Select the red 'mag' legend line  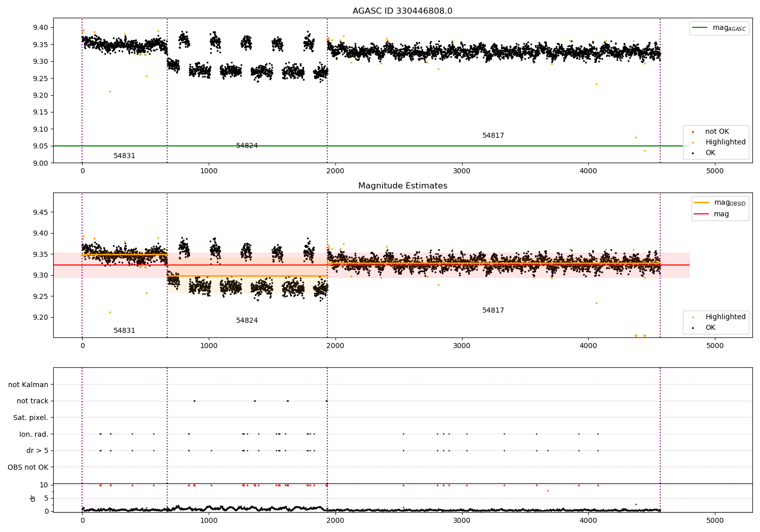click(702, 214)
